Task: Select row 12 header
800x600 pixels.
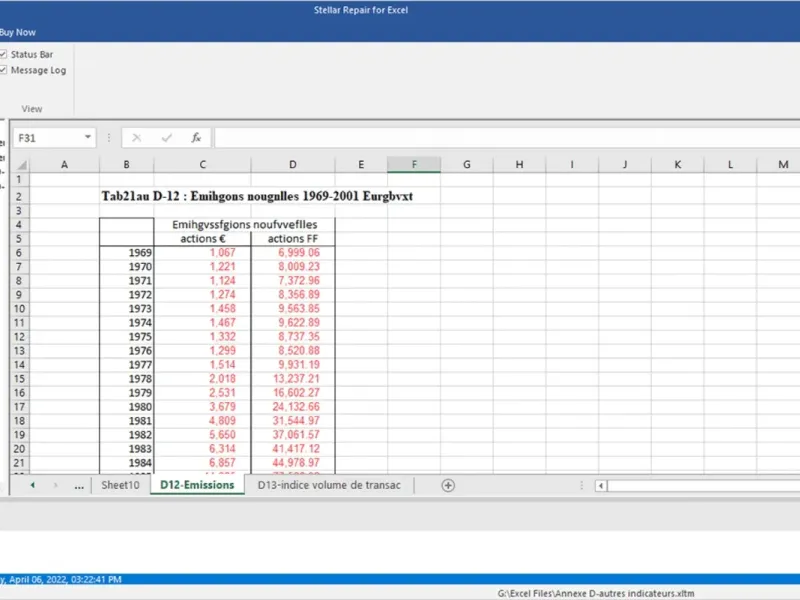Action: click(19, 337)
